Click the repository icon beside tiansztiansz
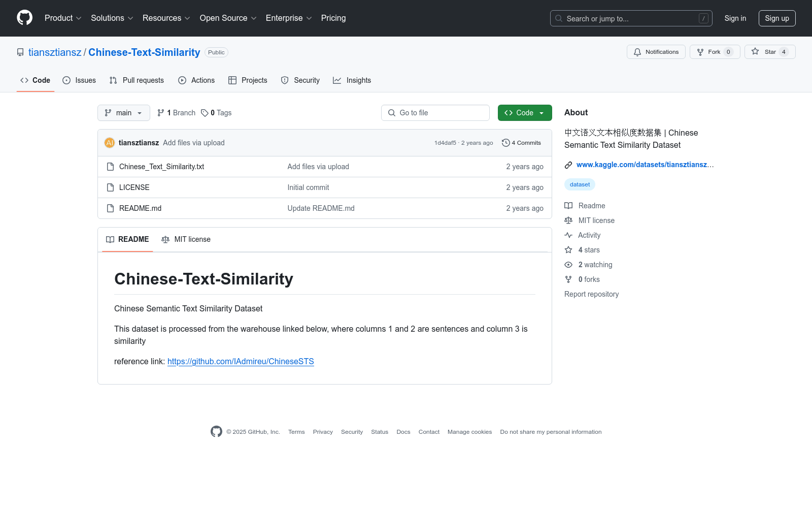Screen dimensions: 812x508 (x=20, y=52)
